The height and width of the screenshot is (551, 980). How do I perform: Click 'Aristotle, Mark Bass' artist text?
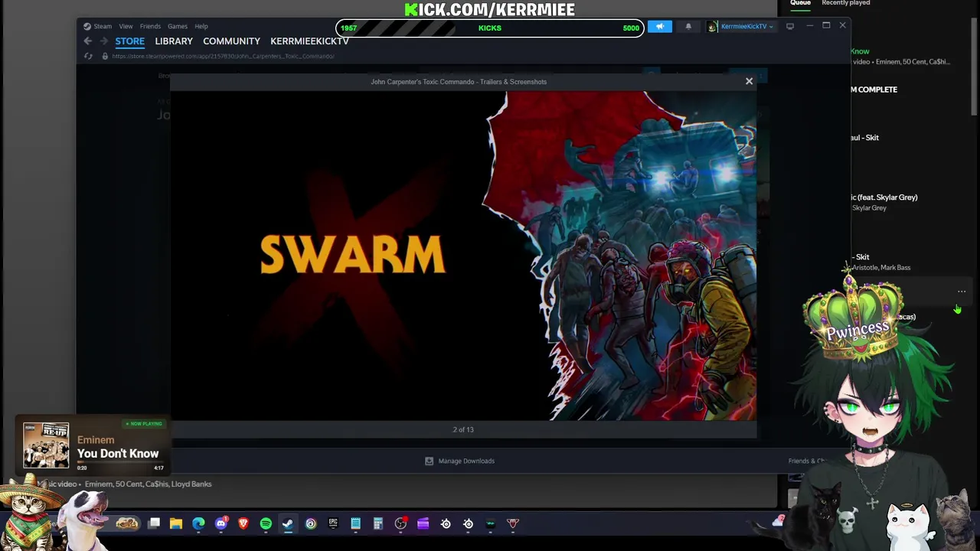[881, 268]
